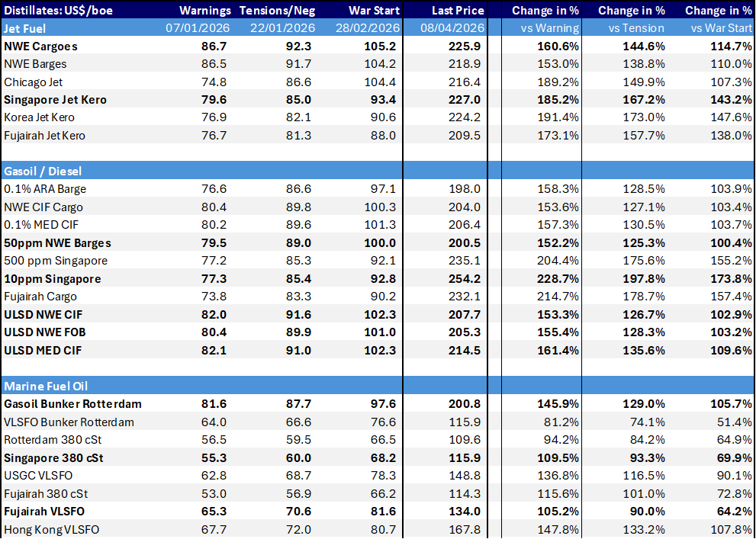Select the '50ppm NWE Barges' row label
This screenshot has height=539, width=756.
coord(57,243)
